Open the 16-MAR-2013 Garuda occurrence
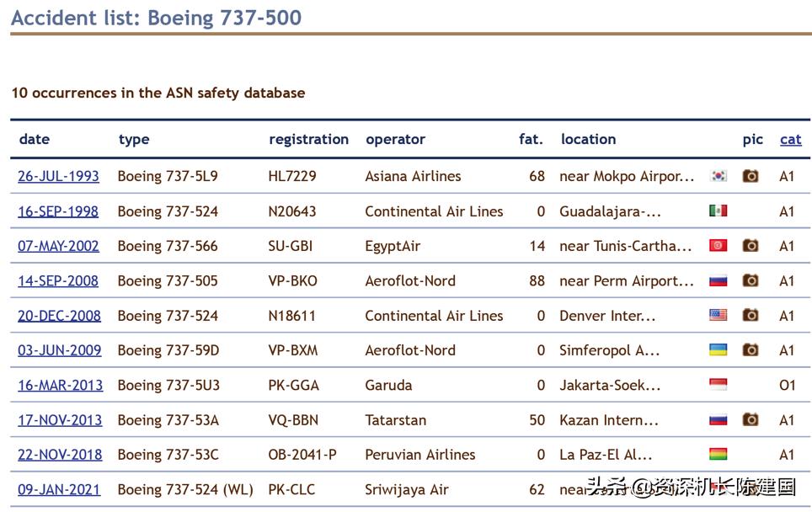This screenshot has height=512, width=812. pos(60,385)
